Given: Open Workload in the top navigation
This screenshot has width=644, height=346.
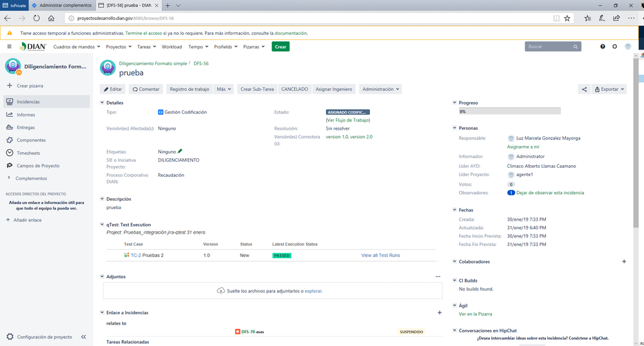Looking at the screenshot, I should [171, 47].
